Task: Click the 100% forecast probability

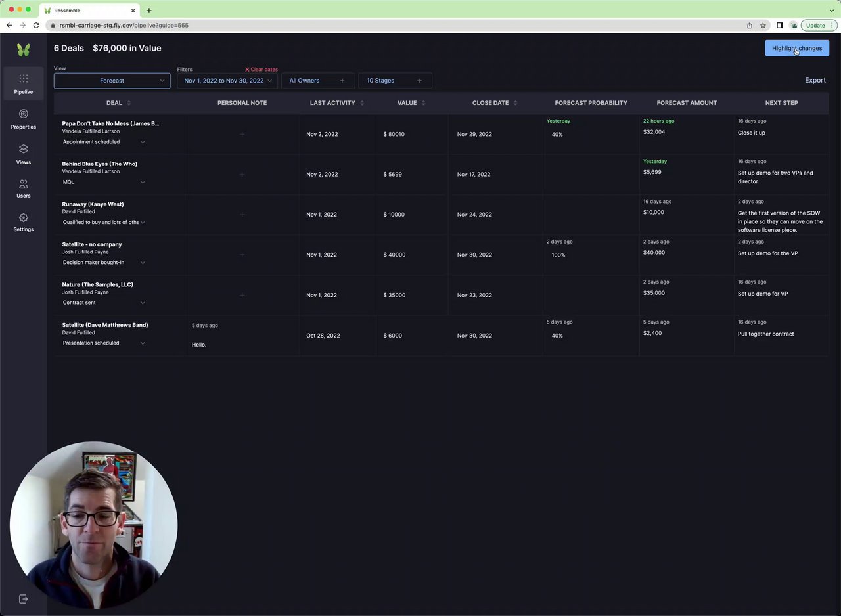Action: point(558,255)
